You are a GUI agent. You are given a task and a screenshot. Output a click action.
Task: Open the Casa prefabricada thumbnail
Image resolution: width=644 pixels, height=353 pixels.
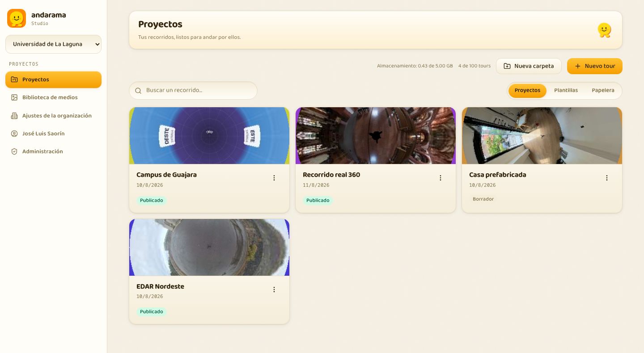coord(542,135)
